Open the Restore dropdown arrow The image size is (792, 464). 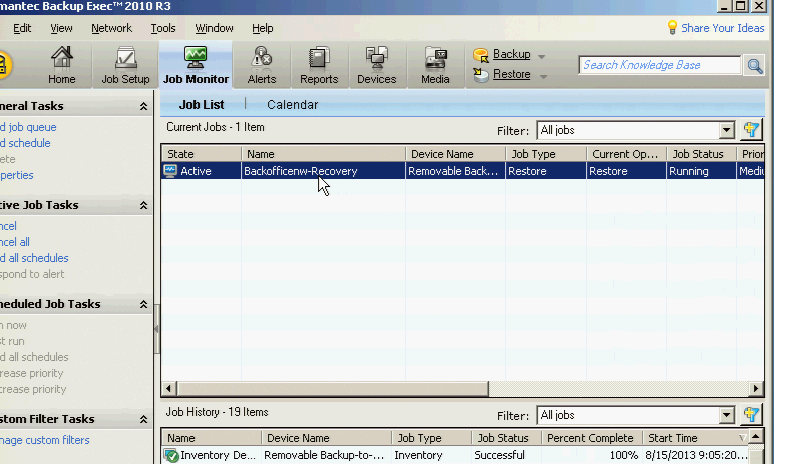pyautogui.click(x=543, y=77)
